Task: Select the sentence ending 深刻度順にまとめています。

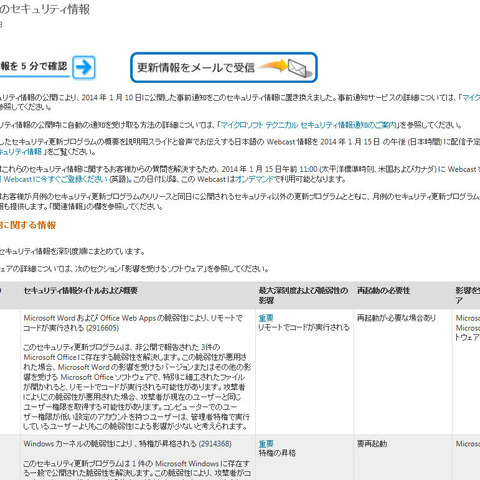Action: pos(72,252)
